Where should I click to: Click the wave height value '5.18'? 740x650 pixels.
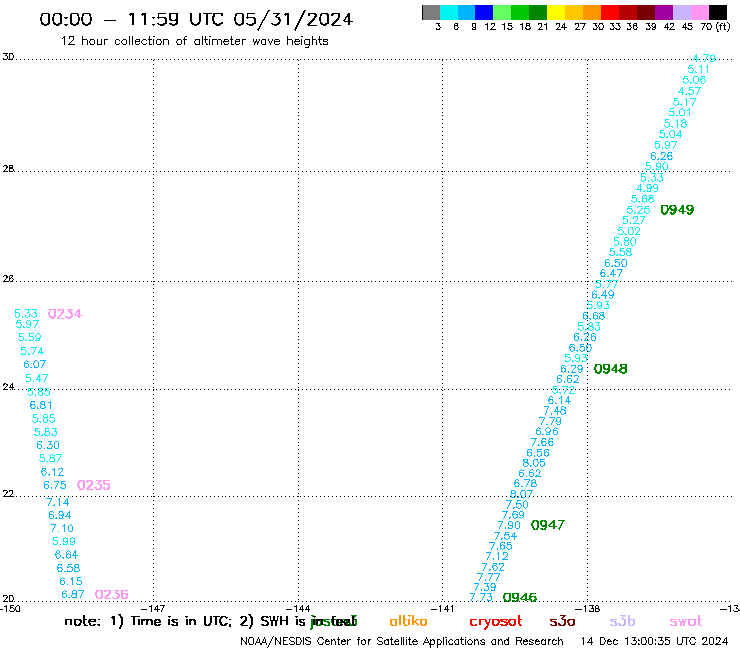click(x=675, y=124)
